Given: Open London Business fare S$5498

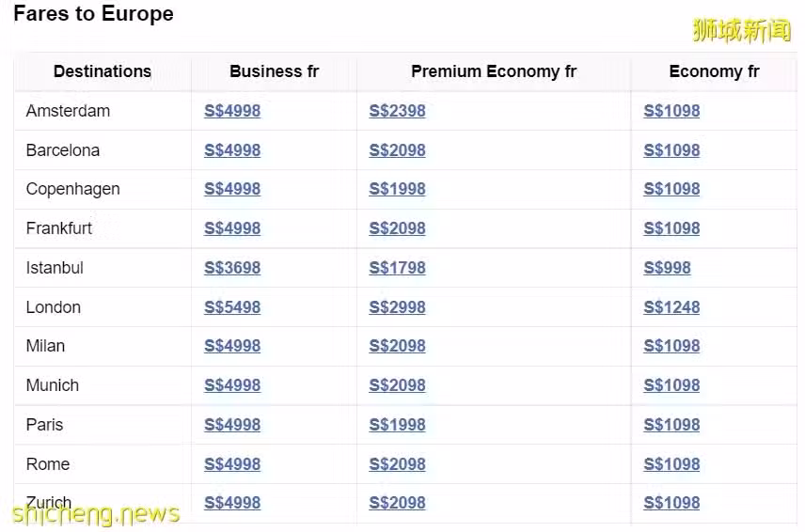Looking at the screenshot, I should (232, 307).
